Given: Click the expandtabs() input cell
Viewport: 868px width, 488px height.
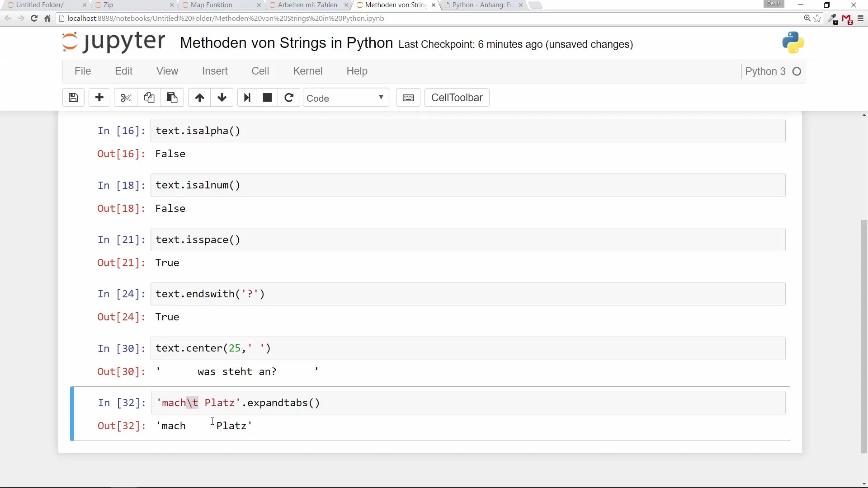Looking at the screenshot, I should click(x=468, y=403).
